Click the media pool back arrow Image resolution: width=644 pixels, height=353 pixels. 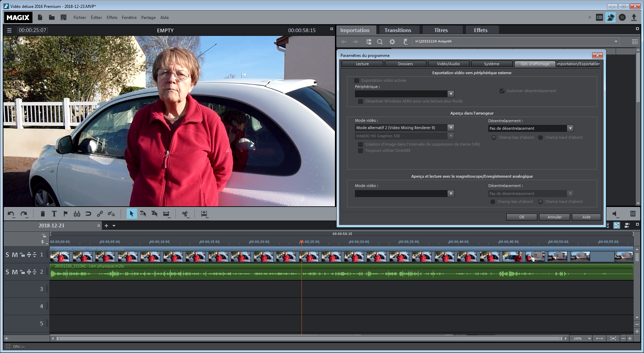click(344, 42)
